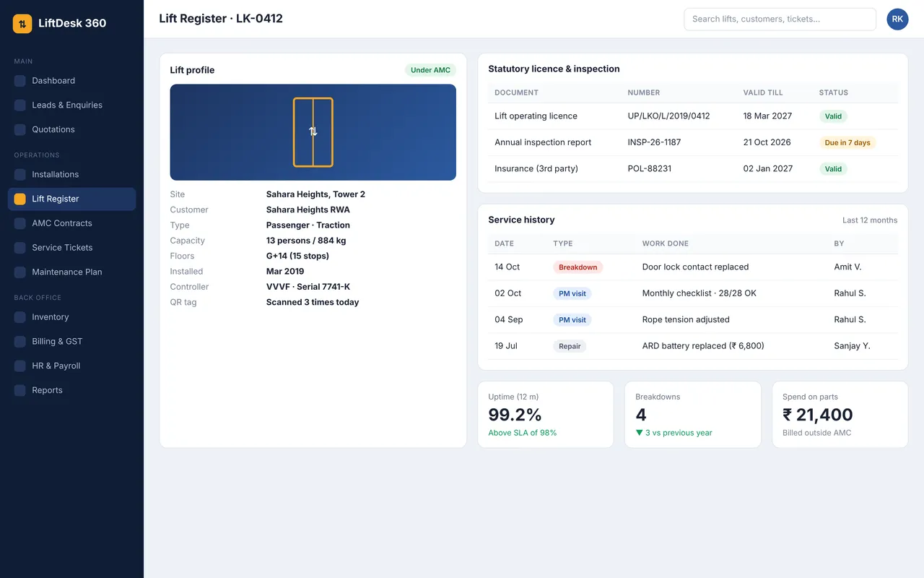
Task: Click the Annual inspection report row label
Action: (543, 142)
